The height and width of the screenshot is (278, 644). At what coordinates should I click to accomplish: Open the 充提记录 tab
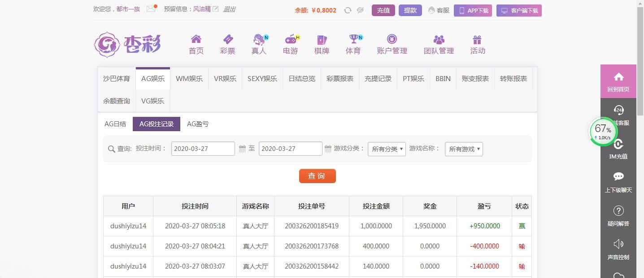click(x=378, y=79)
